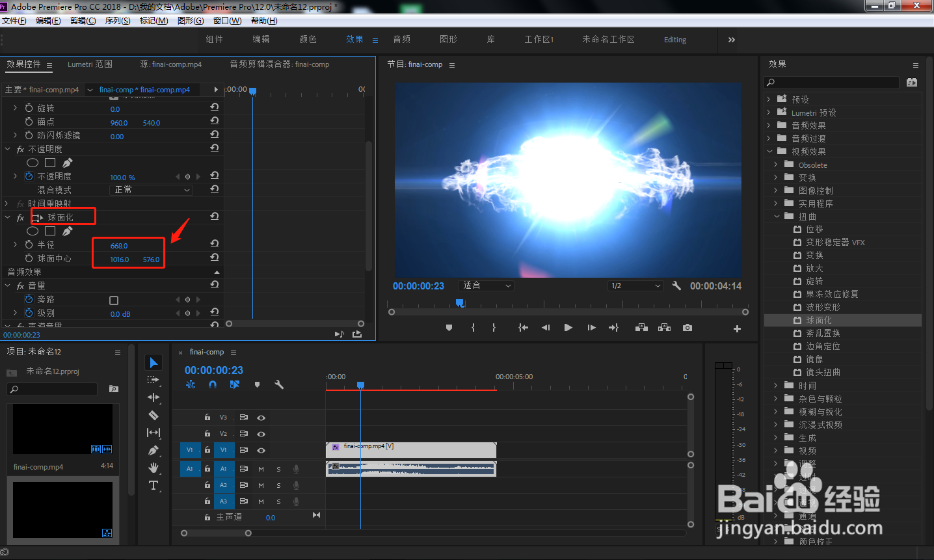Viewport: 934px width, 560px height.
Task: Collapse the 扭曲 folder
Action: (777, 216)
